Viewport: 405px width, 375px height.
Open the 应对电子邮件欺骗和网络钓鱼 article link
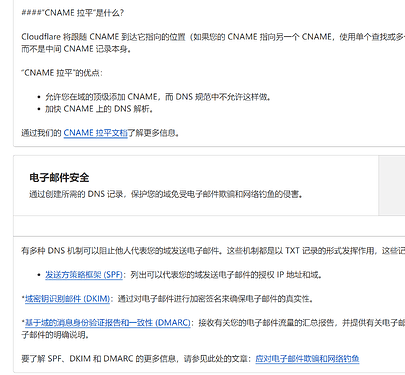coord(307,359)
